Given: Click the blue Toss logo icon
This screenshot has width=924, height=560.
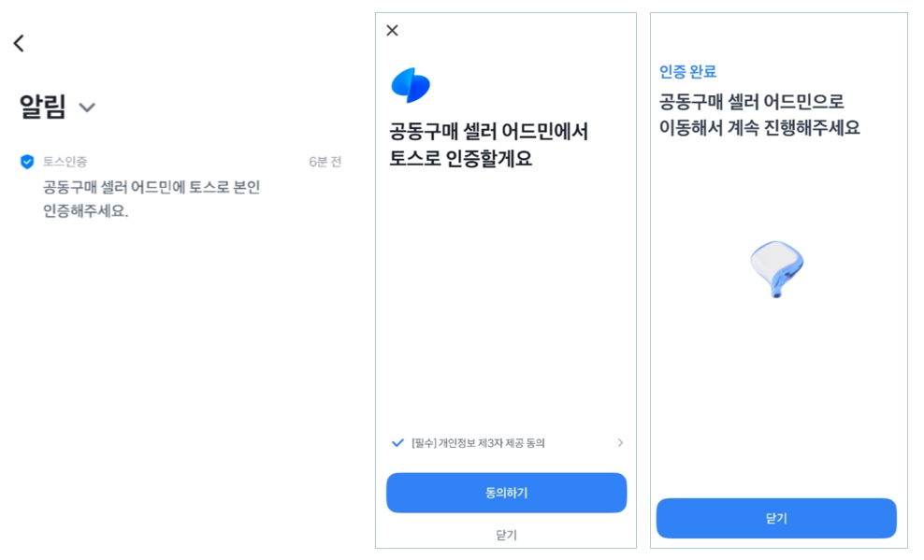Looking at the screenshot, I should coord(411,85).
